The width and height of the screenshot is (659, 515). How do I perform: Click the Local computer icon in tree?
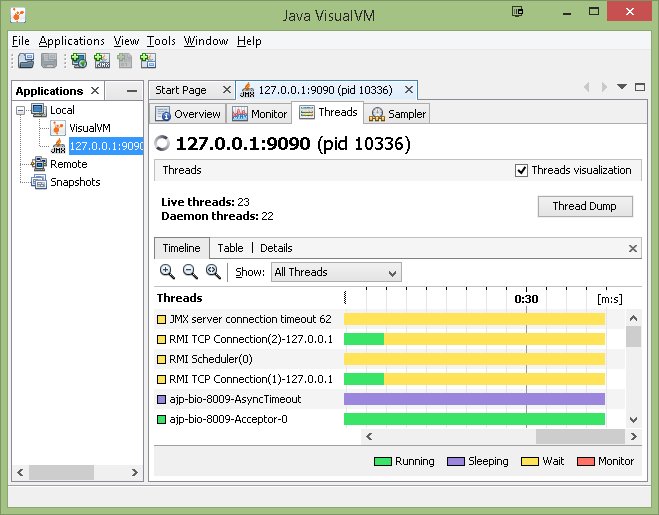point(39,110)
